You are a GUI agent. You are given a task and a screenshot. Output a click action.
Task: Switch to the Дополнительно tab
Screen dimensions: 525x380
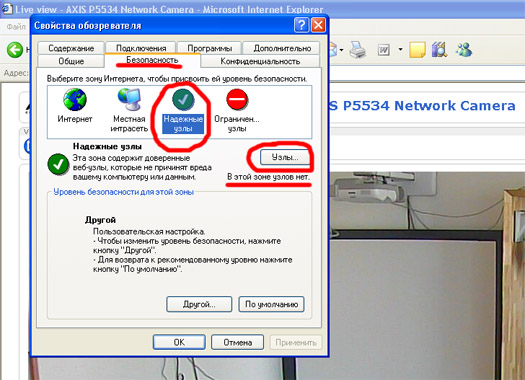pyautogui.click(x=282, y=48)
